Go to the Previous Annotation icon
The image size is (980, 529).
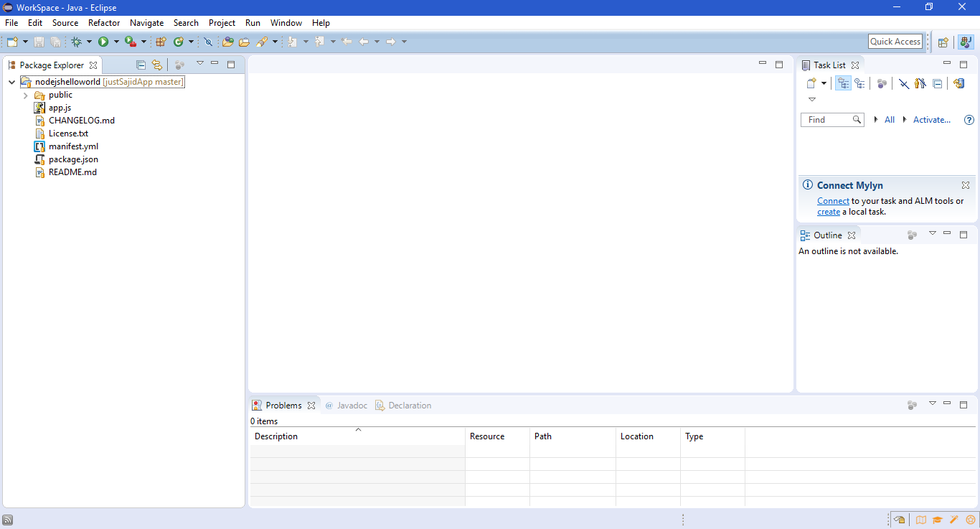click(x=320, y=42)
